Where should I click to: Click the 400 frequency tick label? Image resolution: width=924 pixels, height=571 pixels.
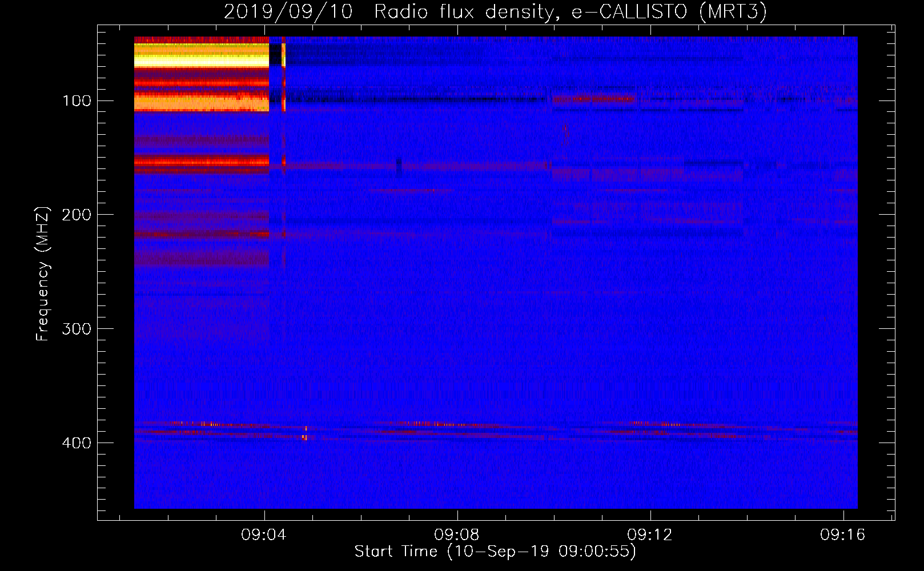77,443
